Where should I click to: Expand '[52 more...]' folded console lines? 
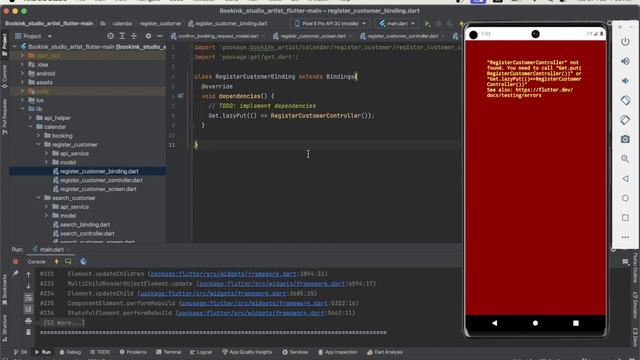pyautogui.click(x=64, y=323)
